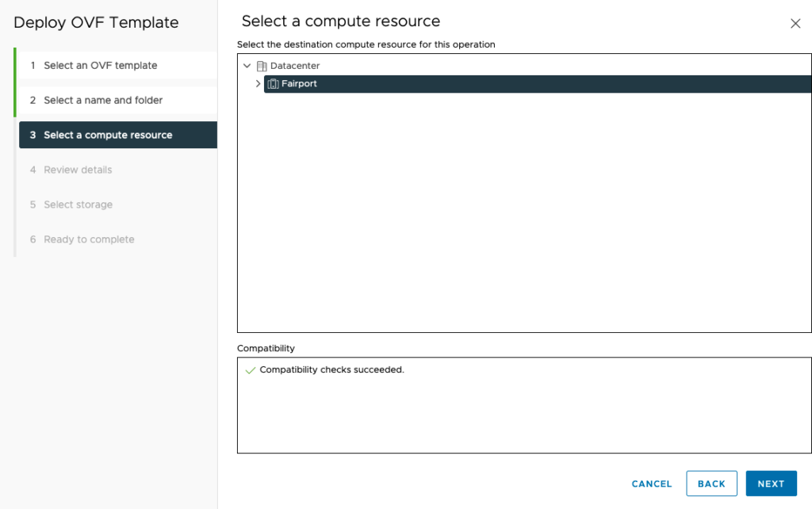812x509 pixels.
Task: Select the Datacenter label in the tree
Action: (295, 66)
